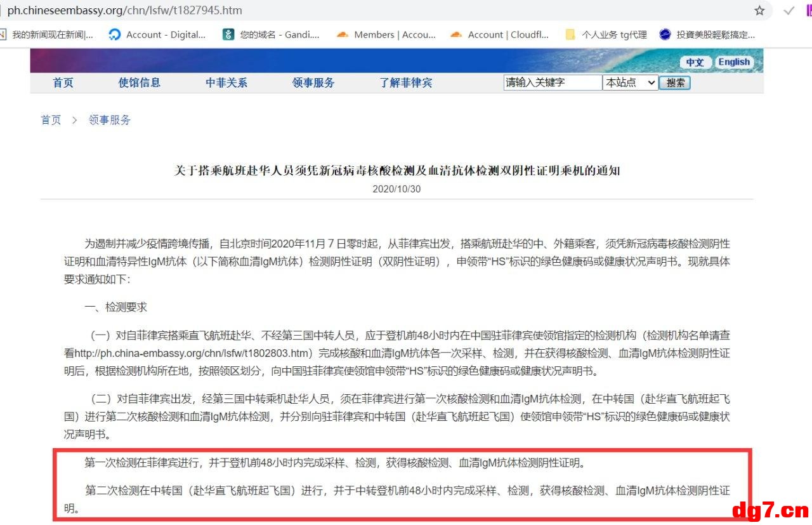The image size is (812, 525).
Task: Open the 您的域名 - Gandi bookmark
Action: pos(272,35)
